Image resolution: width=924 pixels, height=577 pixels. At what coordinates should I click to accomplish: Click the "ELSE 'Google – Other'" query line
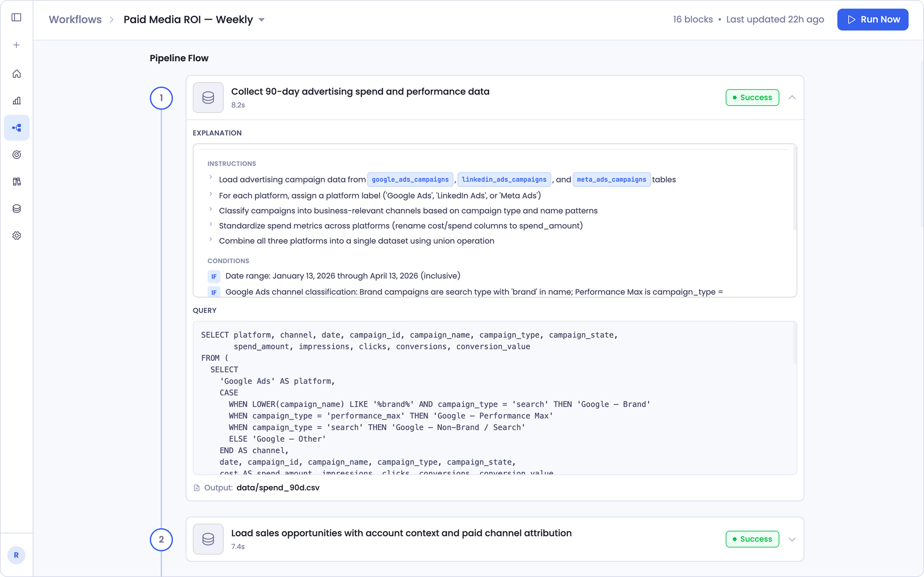click(x=277, y=439)
